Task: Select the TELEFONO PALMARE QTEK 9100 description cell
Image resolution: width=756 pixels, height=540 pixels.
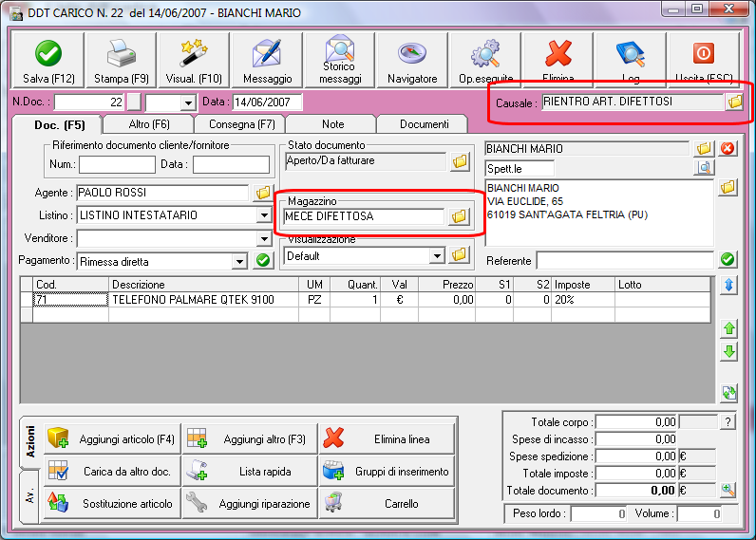Action: pyautogui.click(x=203, y=300)
